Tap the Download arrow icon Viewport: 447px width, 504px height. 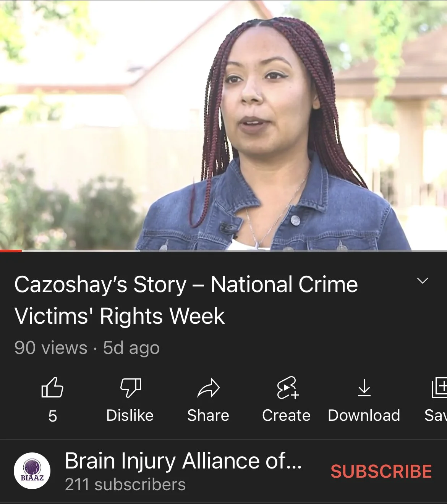364,388
